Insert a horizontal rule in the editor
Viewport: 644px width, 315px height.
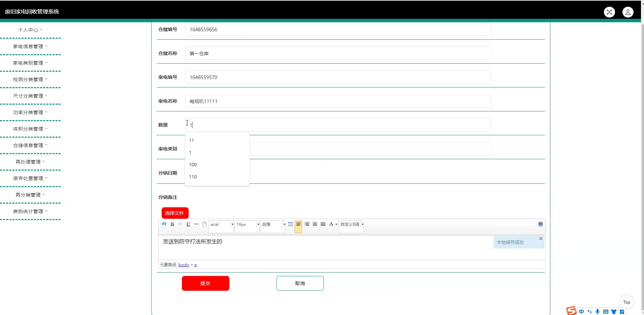[196, 224]
